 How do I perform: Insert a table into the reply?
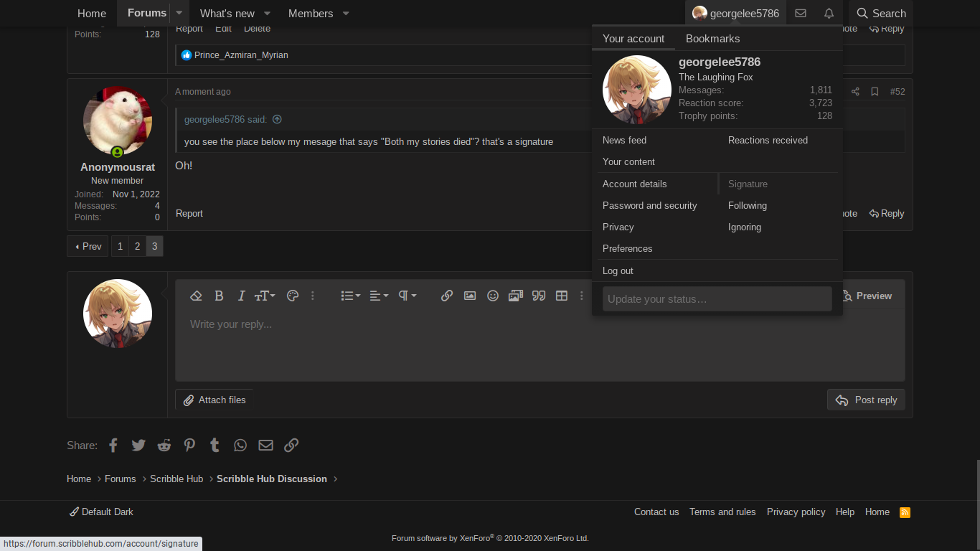(561, 296)
